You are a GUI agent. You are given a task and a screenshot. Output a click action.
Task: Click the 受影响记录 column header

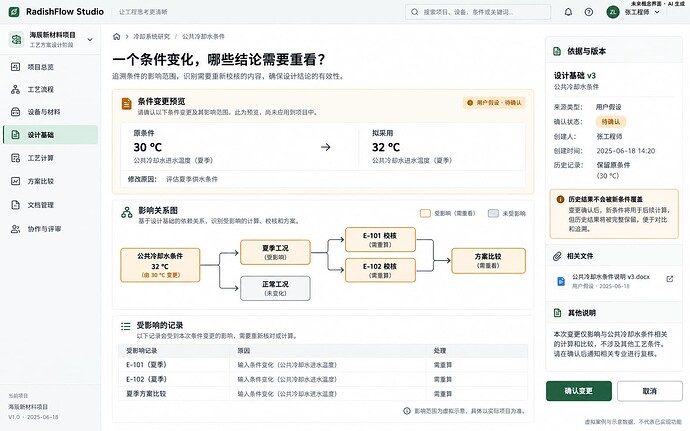click(x=142, y=351)
